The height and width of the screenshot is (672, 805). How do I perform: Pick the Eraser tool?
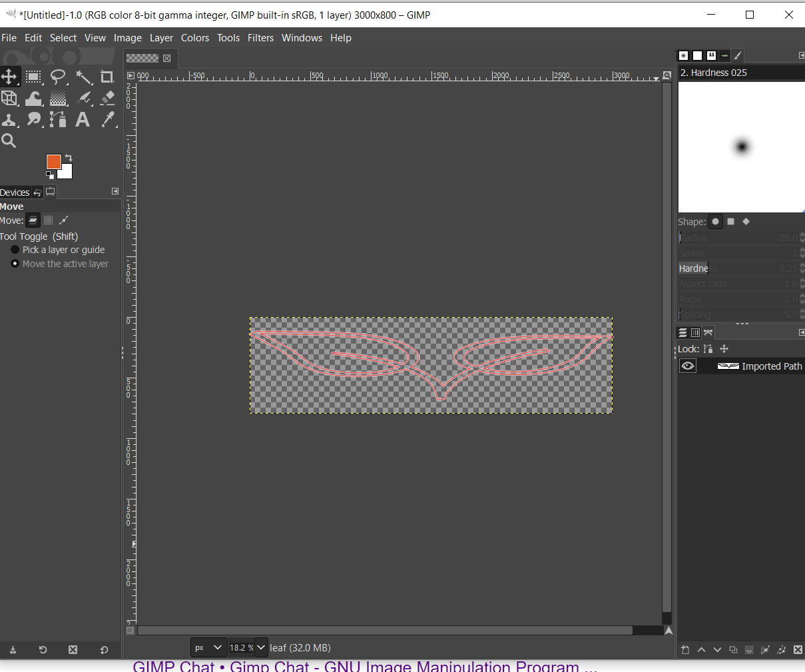click(x=108, y=98)
